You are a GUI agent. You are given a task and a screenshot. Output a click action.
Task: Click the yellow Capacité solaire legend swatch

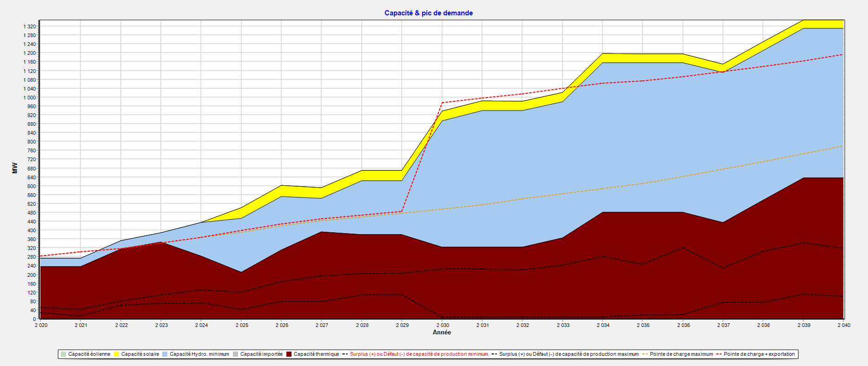[116, 354]
